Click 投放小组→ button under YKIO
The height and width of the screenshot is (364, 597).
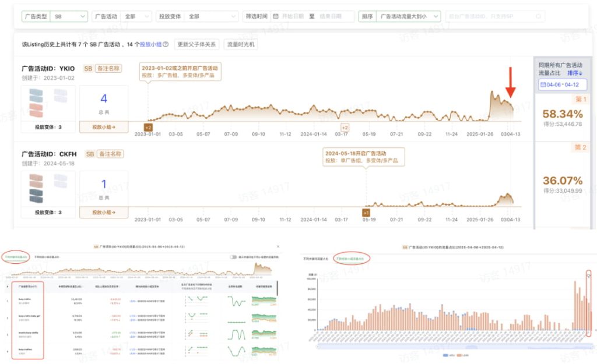tap(104, 127)
